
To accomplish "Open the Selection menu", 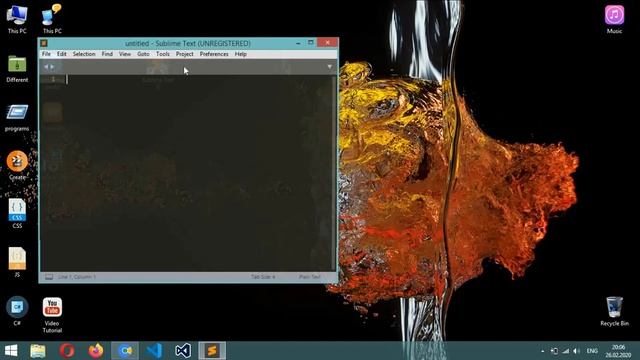I will (84, 54).
